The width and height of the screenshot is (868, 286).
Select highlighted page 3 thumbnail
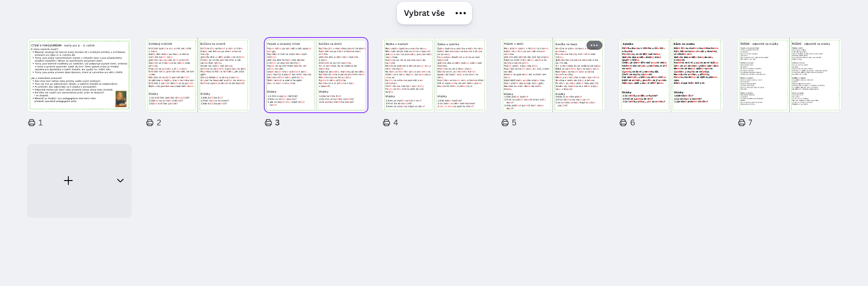click(316, 75)
